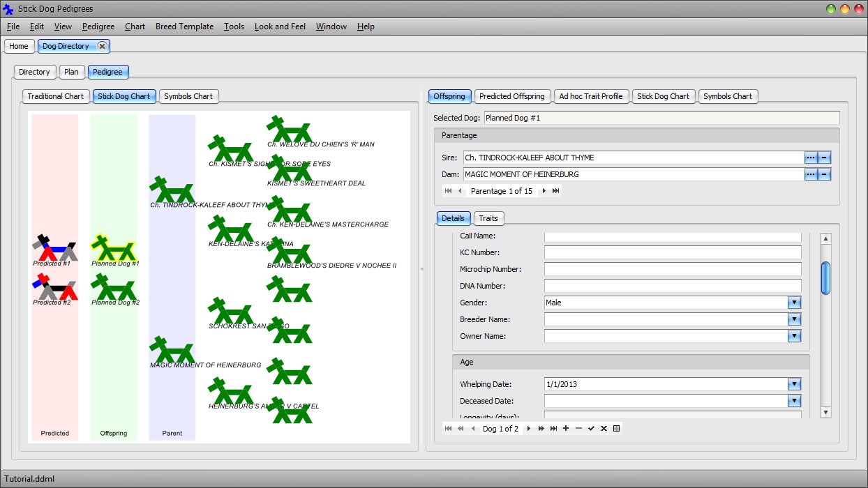Select the Predicted #2 stick dog
The image size is (868, 488).
[x=54, y=287]
